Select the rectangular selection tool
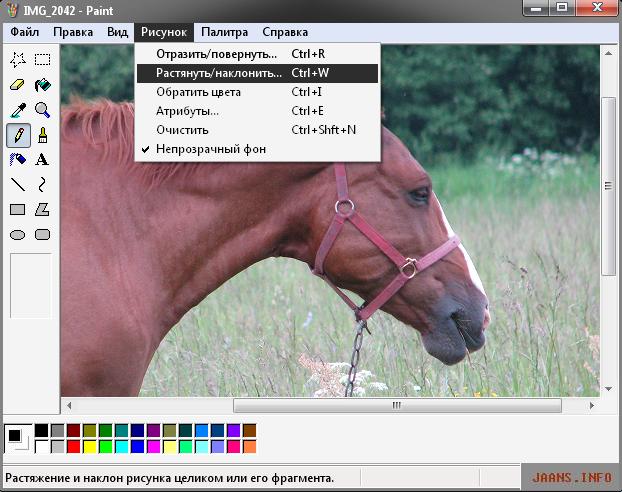Image resolution: width=622 pixels, height=492 pixels. [42, 60]
